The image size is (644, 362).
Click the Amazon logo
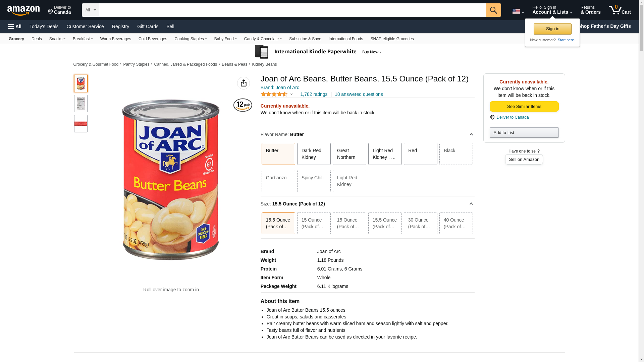[23, 10]
